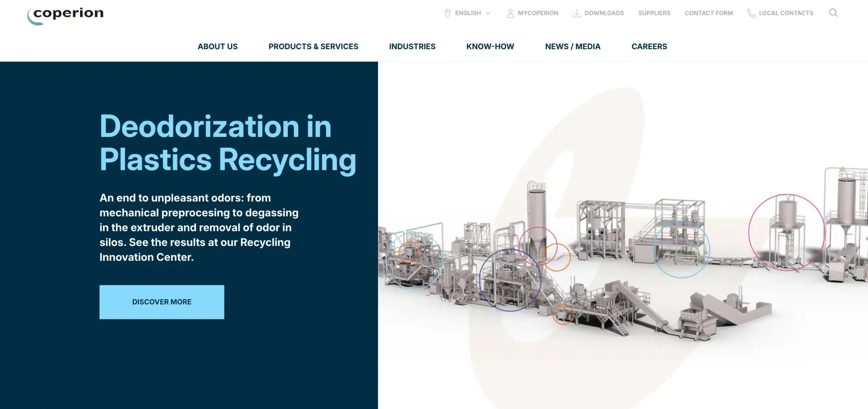
Task: Open the INDUSTRIES menu
Action: point(412,46)
